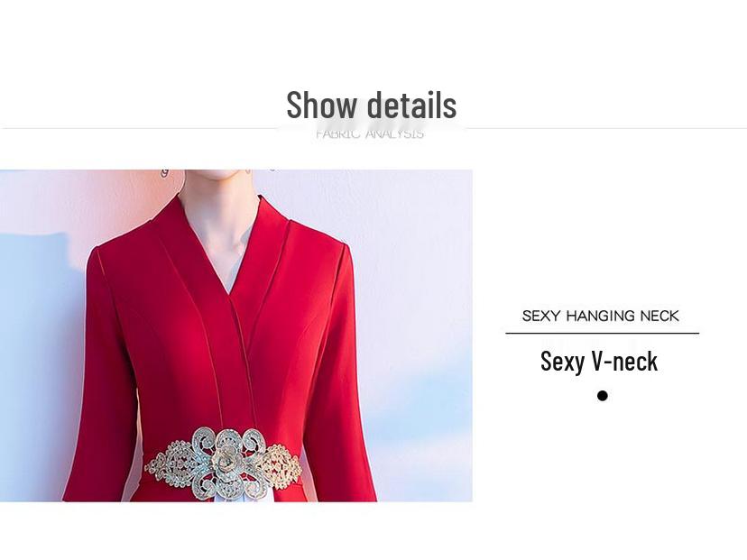The width and height of the screenshot is (747, 560).
Task: Click the horizontal divider under SEXY HANGING NECK
Action: 602,334
